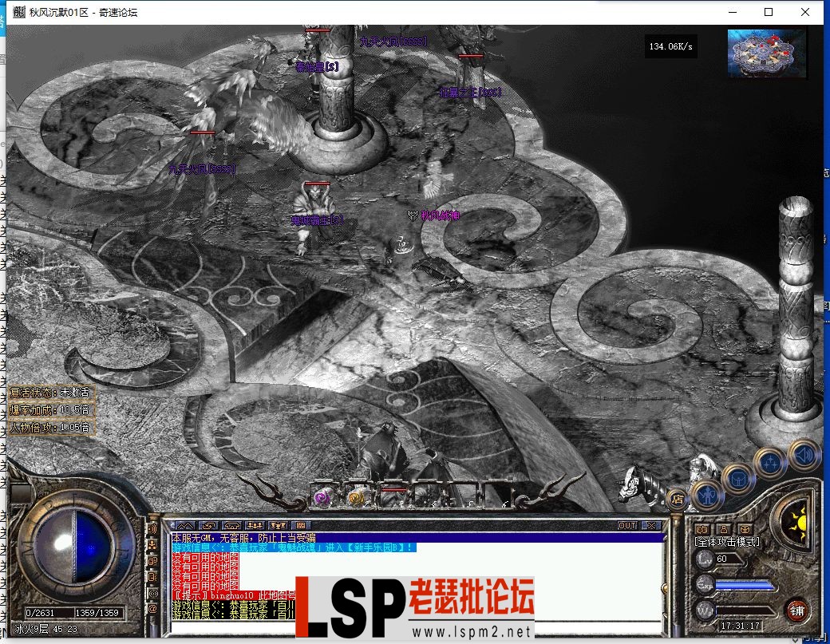The image size is (830, 644).
Task: Target the 狂暴之王[SSS] monster label
Action: [x=470, y=92]
